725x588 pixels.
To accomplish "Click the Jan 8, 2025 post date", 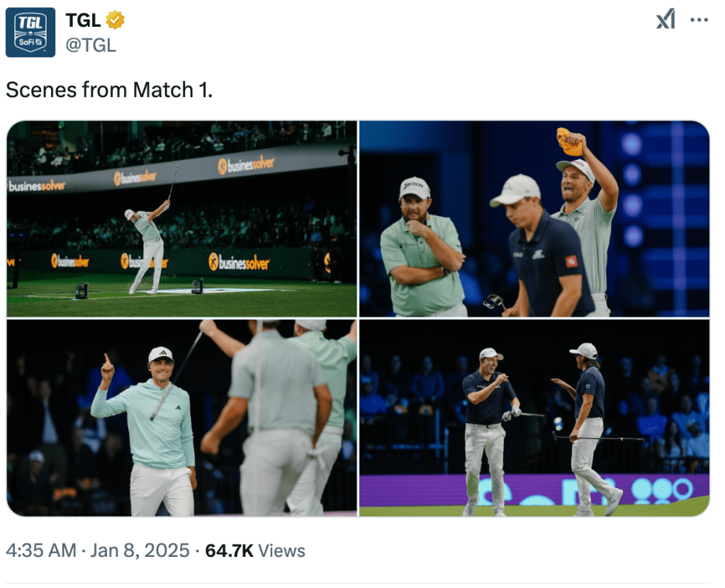I will (138, 550).
